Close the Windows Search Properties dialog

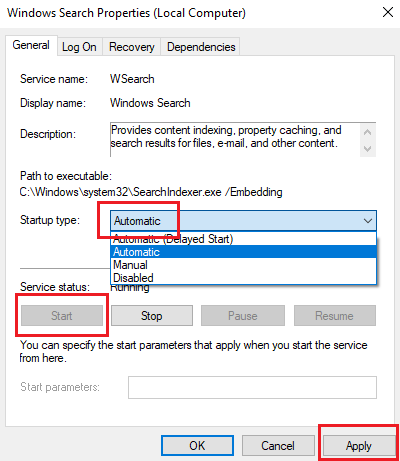388,13
